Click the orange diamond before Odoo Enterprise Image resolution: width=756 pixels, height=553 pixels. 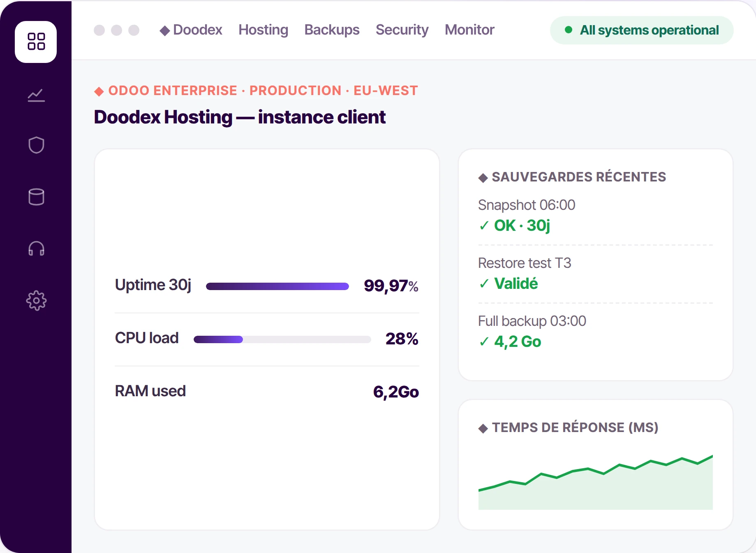coord(99,91)
